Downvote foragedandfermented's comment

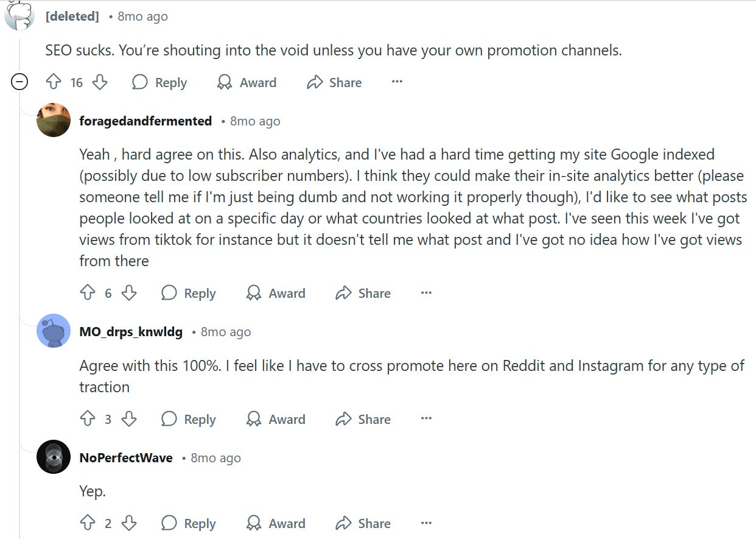129,293
